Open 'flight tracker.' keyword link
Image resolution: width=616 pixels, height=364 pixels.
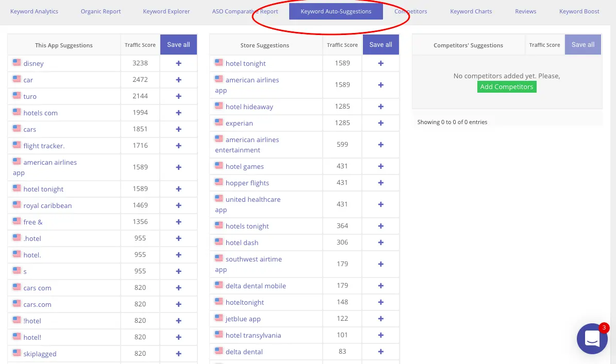coord(44,146)
